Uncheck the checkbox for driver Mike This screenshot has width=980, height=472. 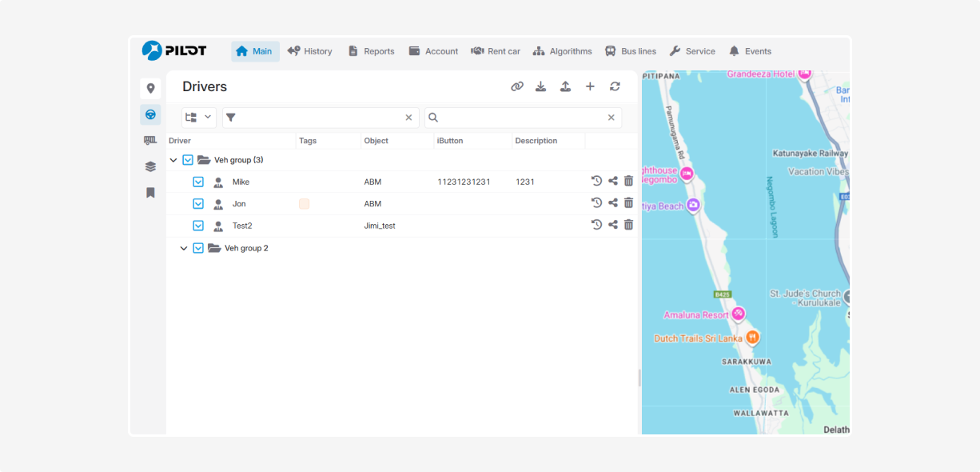198,182
